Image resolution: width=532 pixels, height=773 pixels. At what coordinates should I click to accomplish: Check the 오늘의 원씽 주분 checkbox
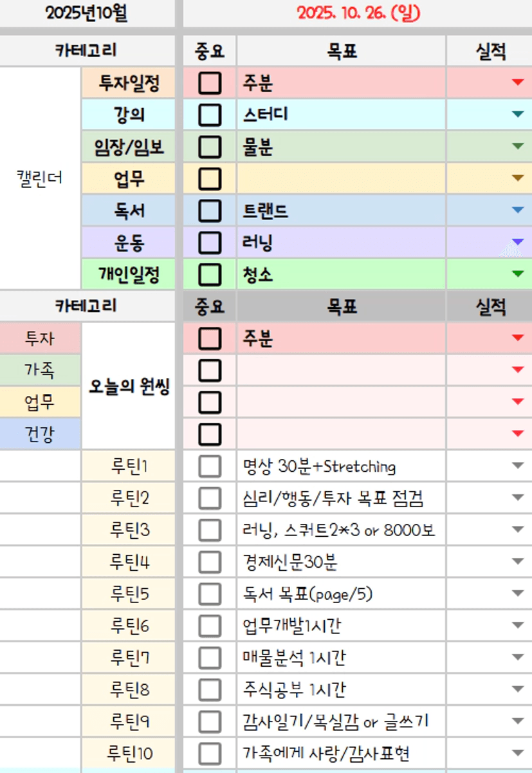[210, 339]
